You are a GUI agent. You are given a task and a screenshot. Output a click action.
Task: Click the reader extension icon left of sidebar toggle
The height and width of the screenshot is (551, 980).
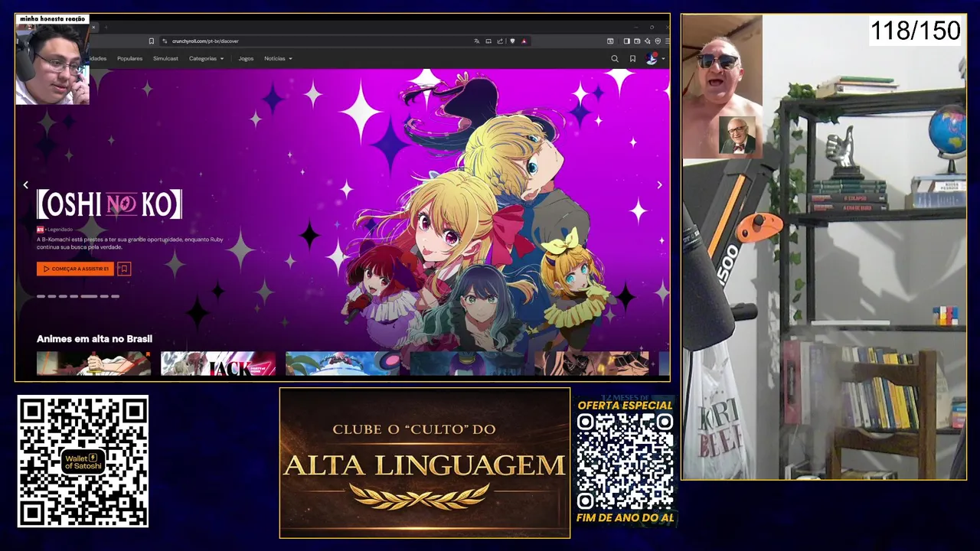(610, 41)
